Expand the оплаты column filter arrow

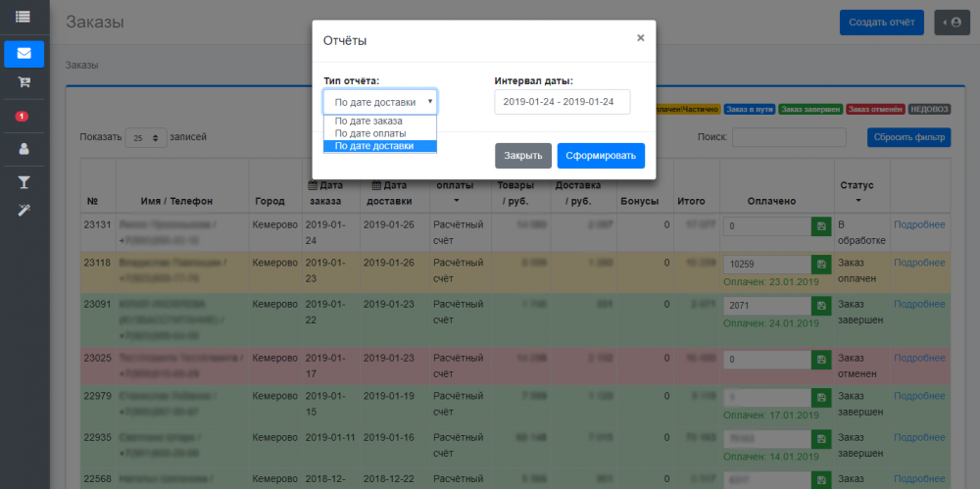coord(456,201)
